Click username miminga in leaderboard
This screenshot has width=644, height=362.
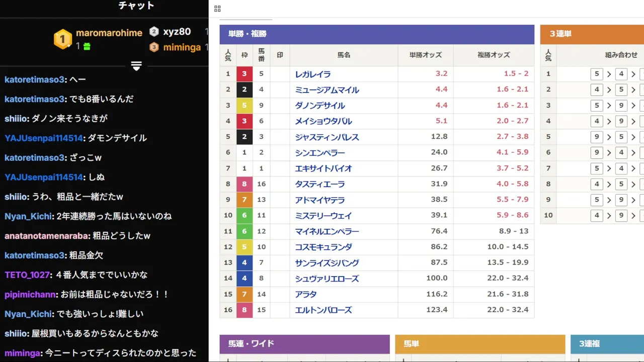(x=182, y=47)
